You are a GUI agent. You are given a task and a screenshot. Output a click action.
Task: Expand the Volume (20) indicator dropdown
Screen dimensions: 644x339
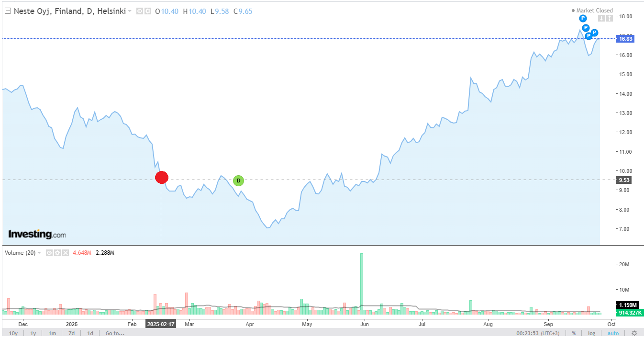pos(39,253)
